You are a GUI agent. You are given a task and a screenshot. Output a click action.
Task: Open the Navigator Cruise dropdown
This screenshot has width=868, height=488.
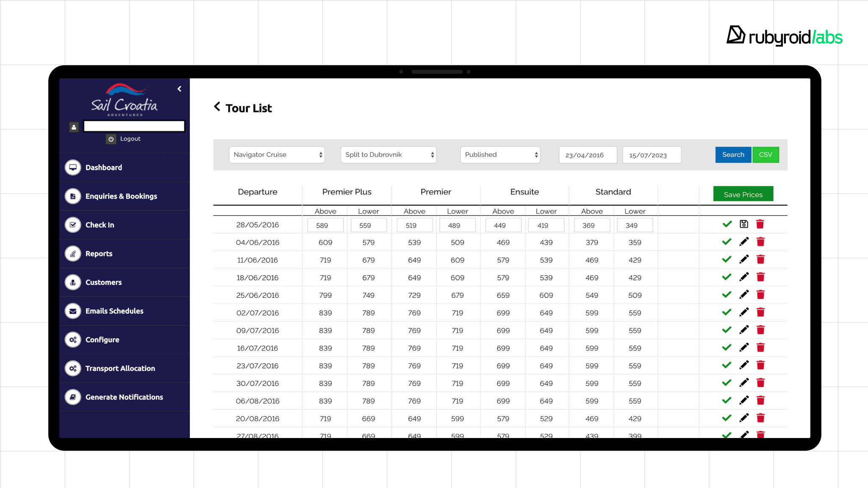point(277,155)
